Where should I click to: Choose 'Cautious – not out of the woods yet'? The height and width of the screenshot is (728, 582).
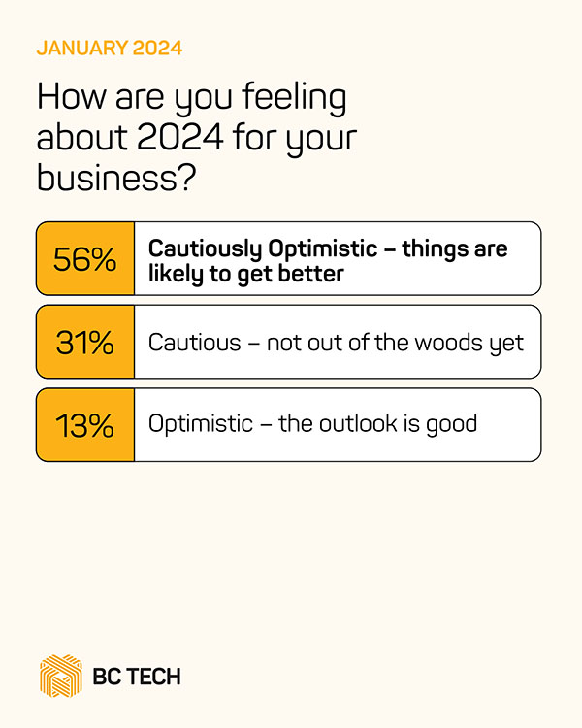pyautogui.click(x=336, y=342)
